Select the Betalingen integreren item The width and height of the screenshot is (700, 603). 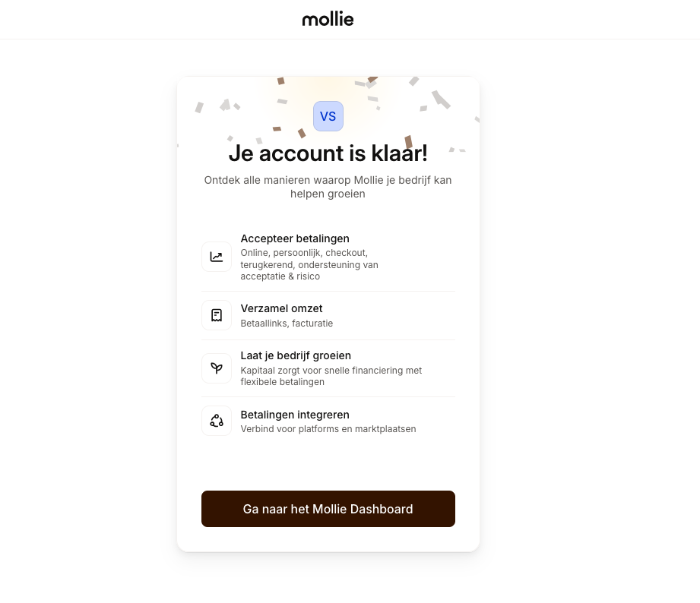295,415
